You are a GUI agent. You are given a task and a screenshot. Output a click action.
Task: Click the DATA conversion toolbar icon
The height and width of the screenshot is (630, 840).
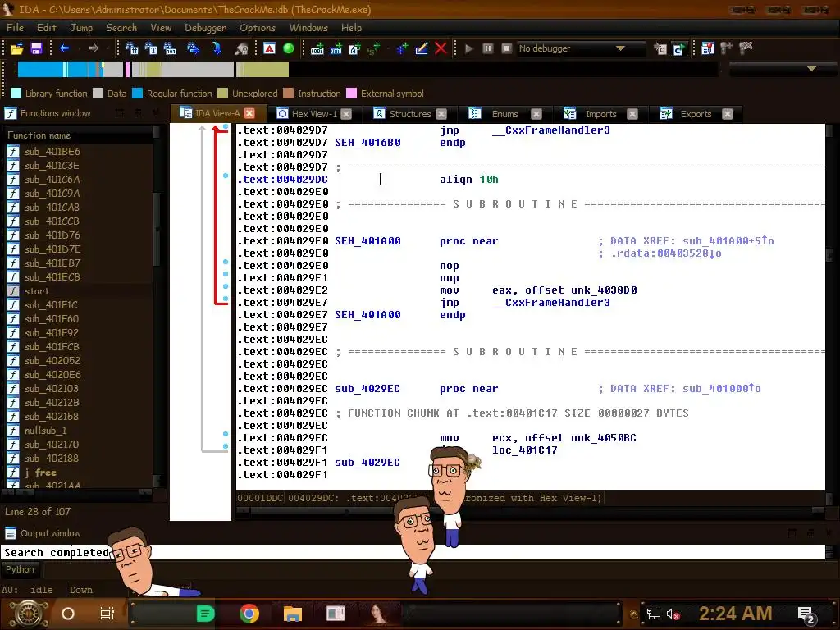click(336, 48)
